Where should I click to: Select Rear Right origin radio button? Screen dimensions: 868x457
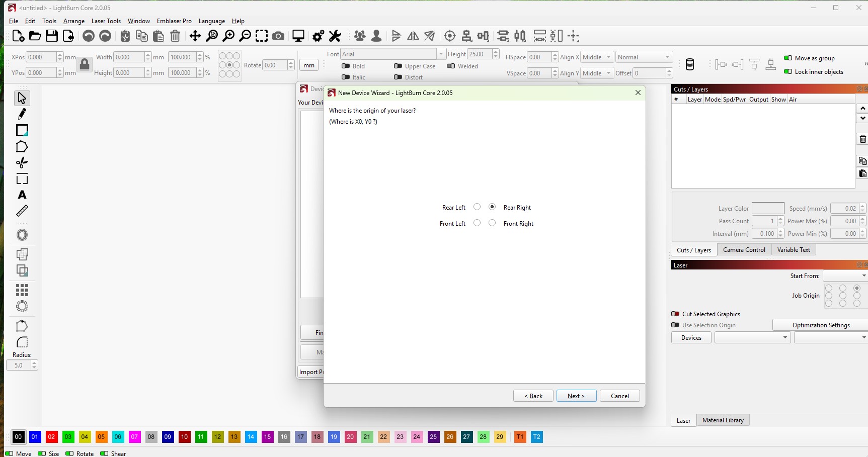pyautogui.click(x=492, y=207)
